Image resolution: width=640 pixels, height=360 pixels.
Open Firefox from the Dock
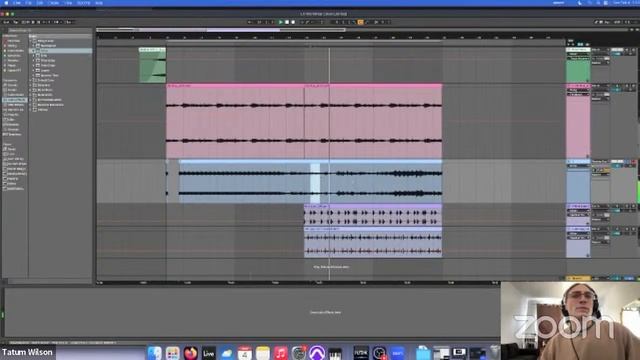pyautogui.click(x=190, y=353)
